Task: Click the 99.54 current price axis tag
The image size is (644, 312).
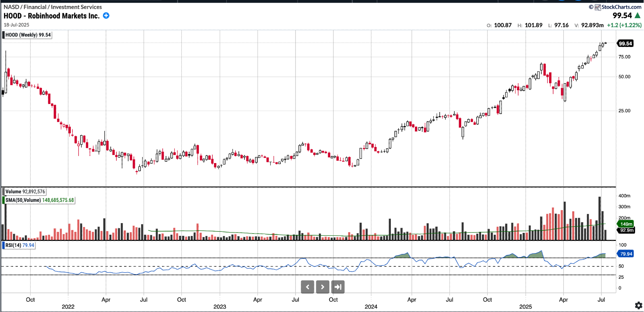Action: point(625,43)
